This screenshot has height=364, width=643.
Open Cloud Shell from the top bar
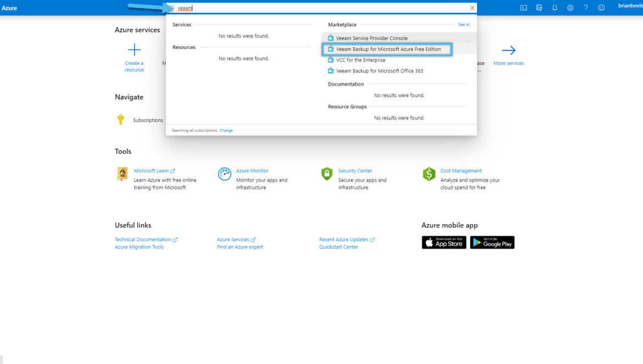[x=524, y=8]
